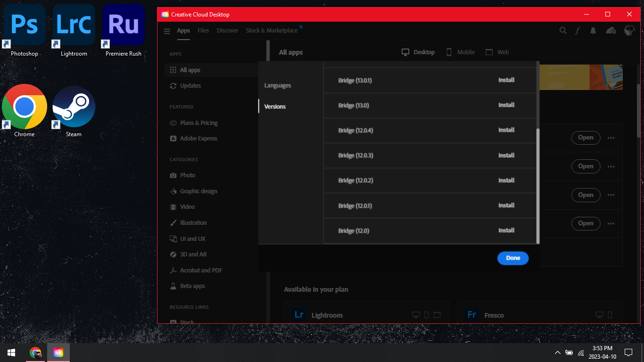Viewport: 644px width, 362px height.
Task: Open Chrome desktop shortcut
Action: point(25,111)
